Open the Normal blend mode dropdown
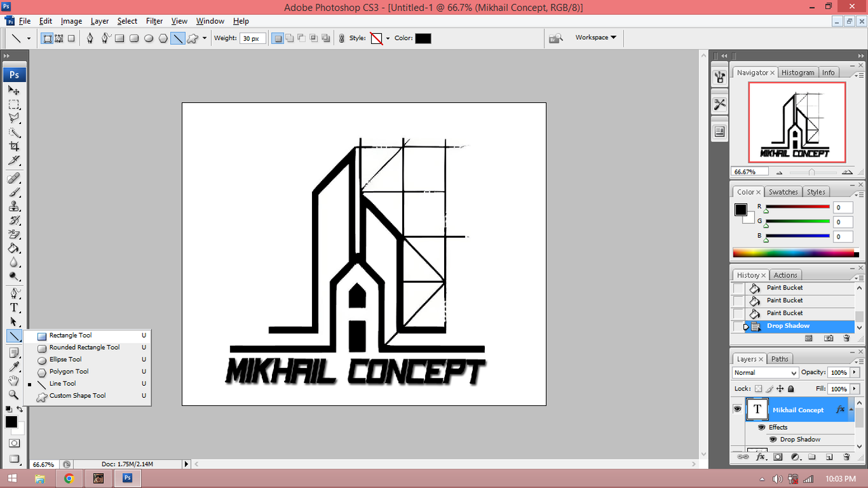This screenshot has width=868, height=488. pos(766,373)
